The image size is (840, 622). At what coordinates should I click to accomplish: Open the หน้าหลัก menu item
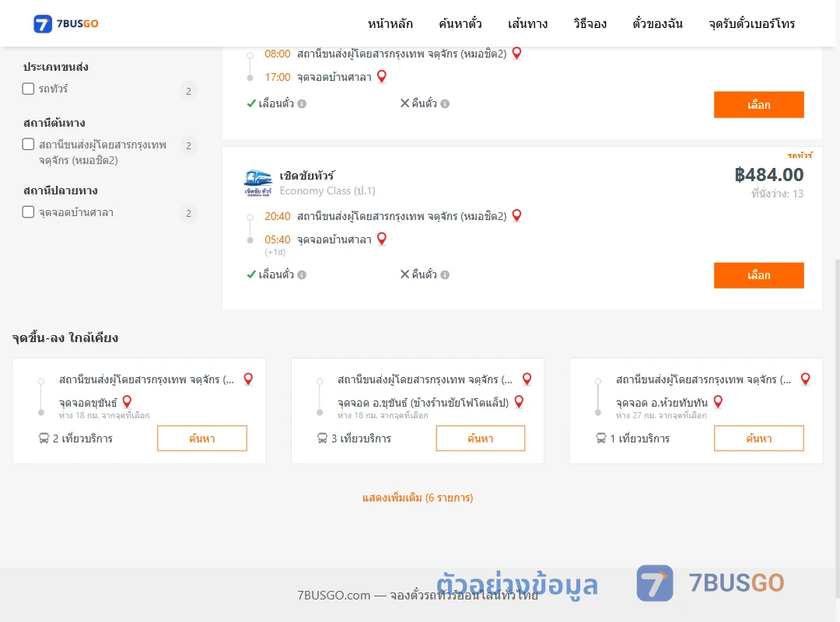[x=390, y=23]
